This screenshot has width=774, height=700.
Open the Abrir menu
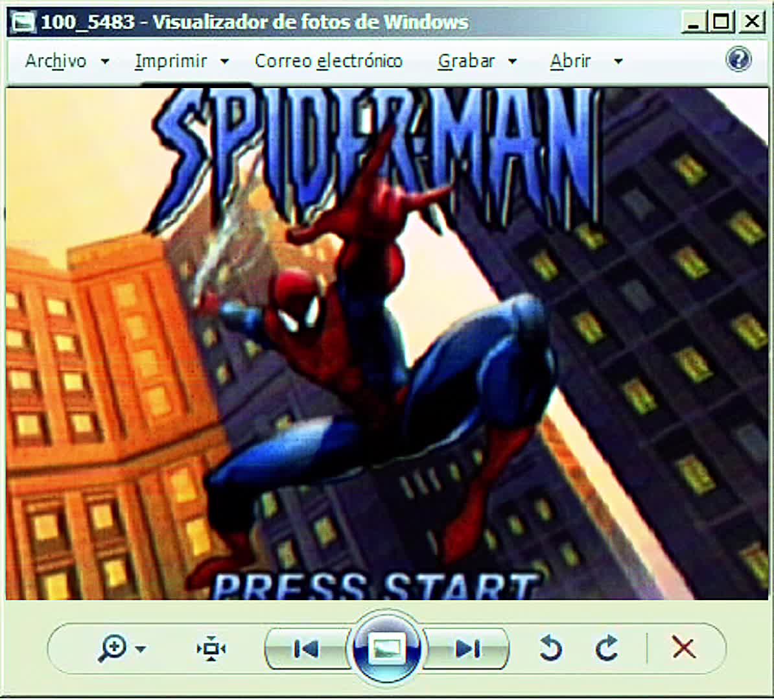(x=570, y=61)
